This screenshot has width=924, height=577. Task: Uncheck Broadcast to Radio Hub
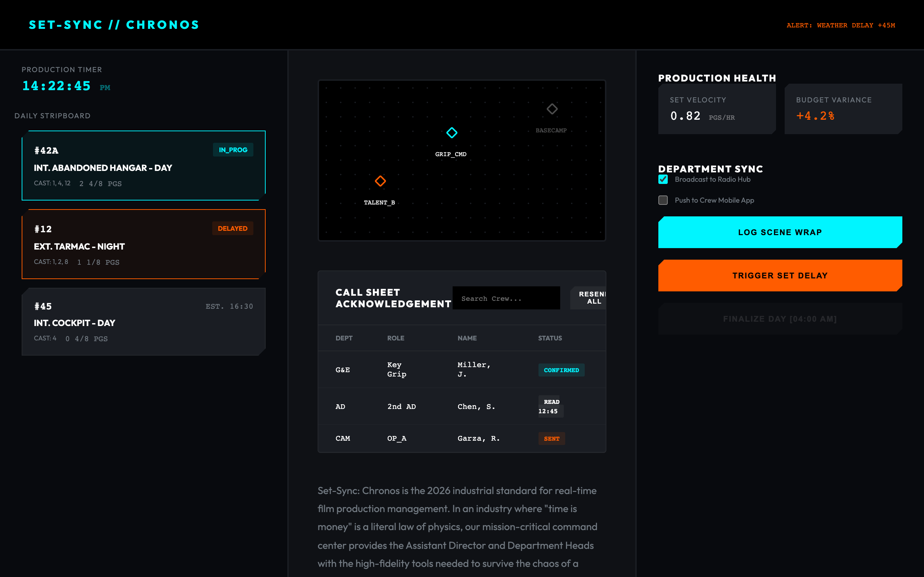(663, 179)
